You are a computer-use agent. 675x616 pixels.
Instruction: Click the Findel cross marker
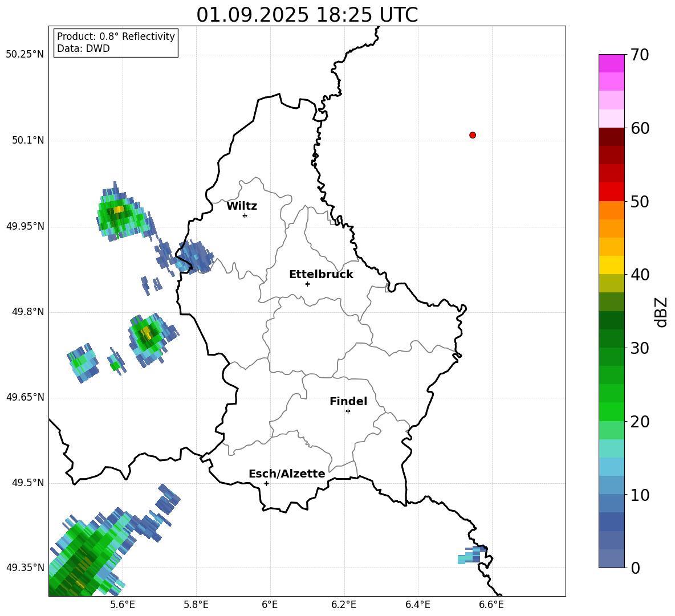[x=348, y=411]
